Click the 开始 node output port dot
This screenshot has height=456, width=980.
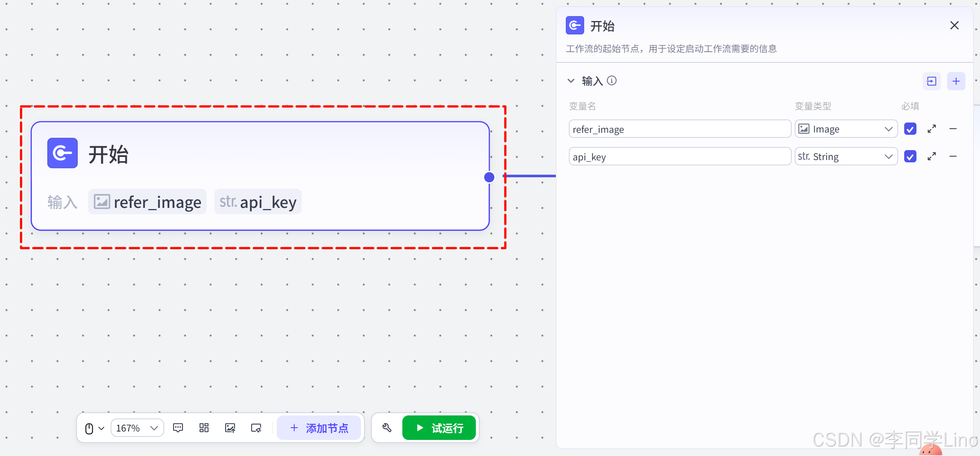pyautogui.click(x=489, y=177)
